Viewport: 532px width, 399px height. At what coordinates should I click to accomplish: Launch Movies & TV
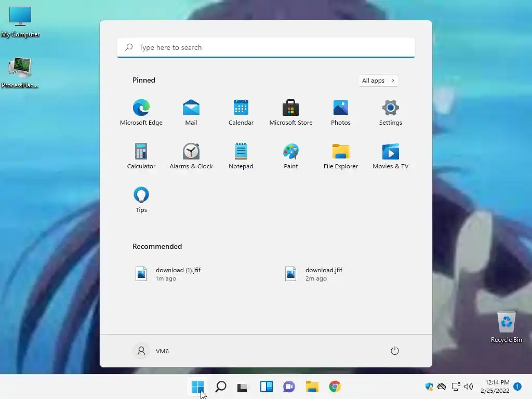pos(391,156)
